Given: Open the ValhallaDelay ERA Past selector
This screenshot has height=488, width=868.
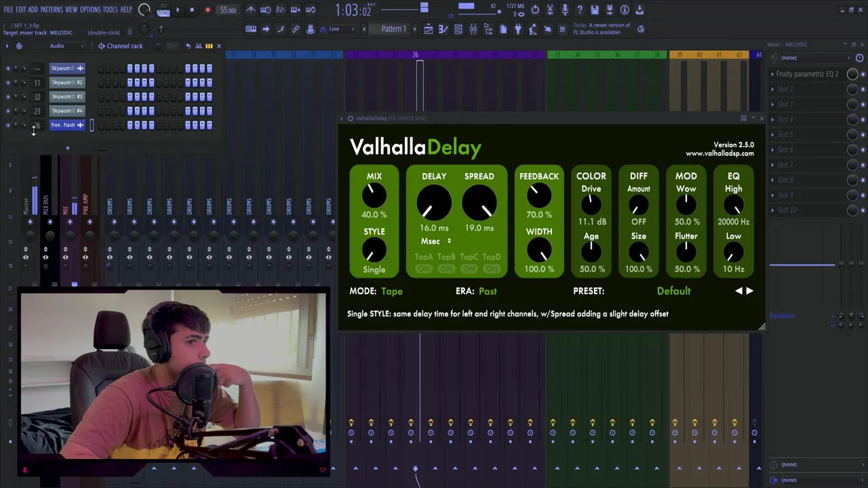Looking at the screenshot, I should tap(488, 291).
